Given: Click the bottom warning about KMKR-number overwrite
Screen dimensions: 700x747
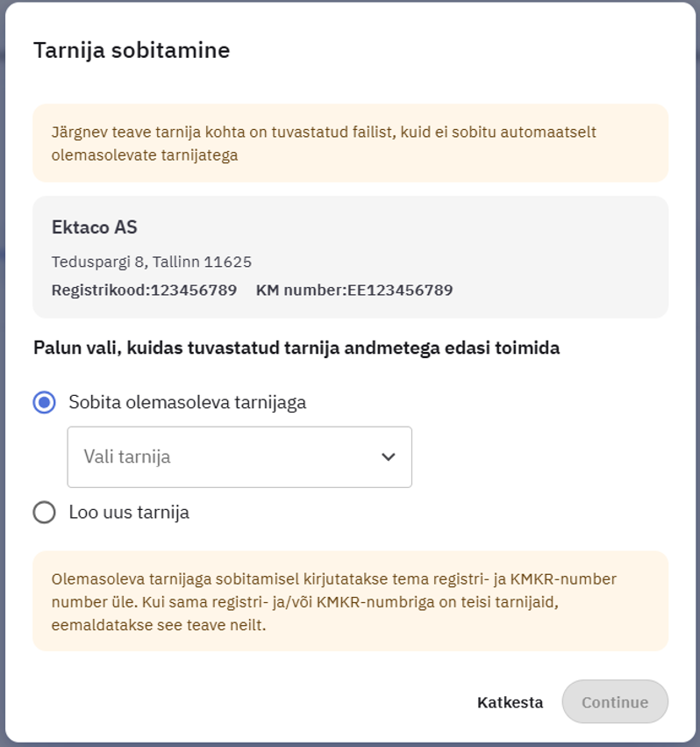Looking at the screenshot, I should 349,601.
